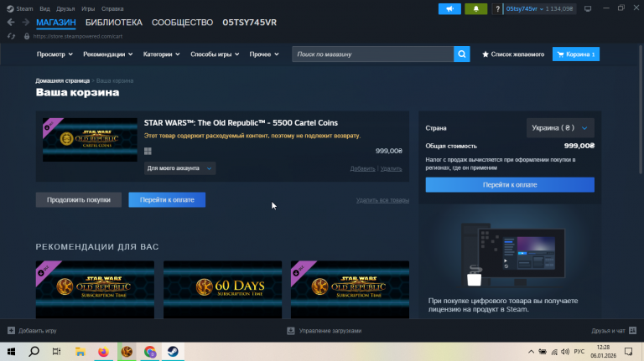Open the Справка menu
644x361 pixels.
coord(112,8)
